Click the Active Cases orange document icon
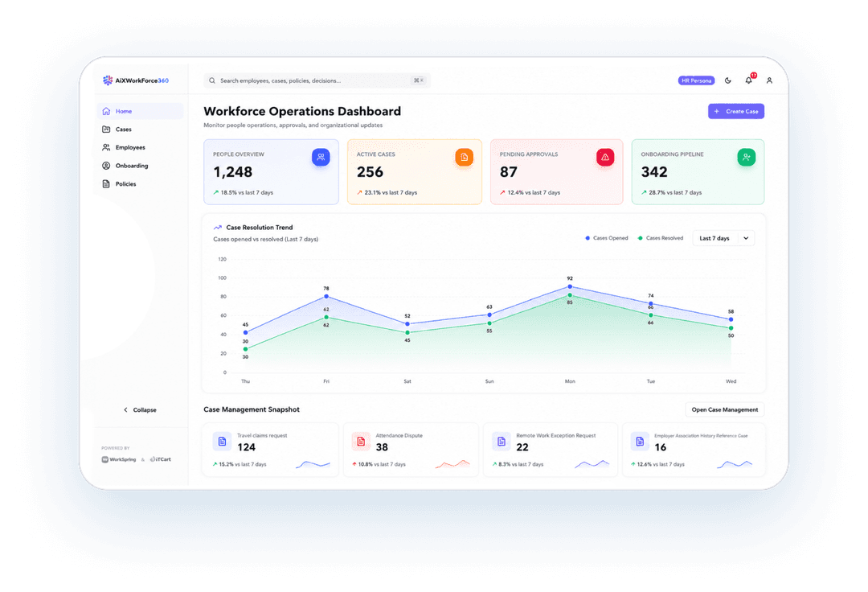 click(x=464, y=158)
